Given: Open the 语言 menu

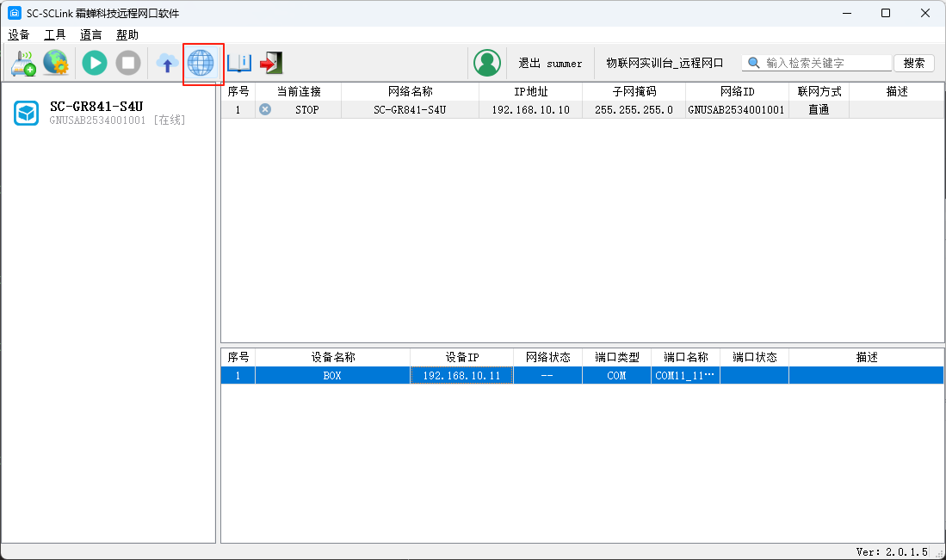Looking at the screenshot, I should (91, 35).
